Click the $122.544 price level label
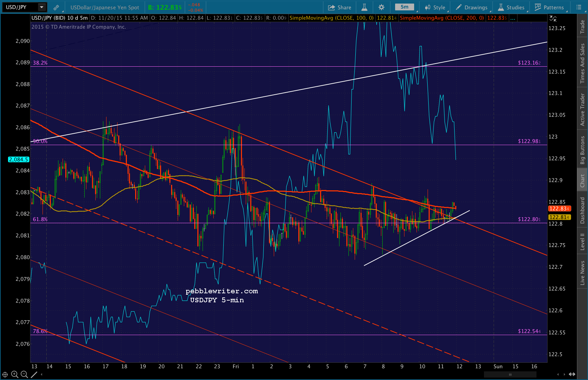Screen dimensions: 588x380 coord(529,331)
